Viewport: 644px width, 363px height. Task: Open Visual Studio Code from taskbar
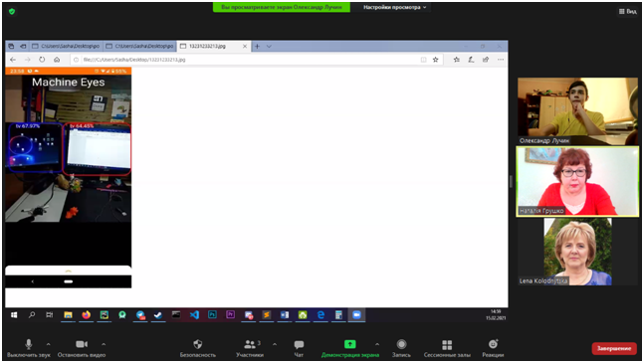(x=194, y=314)
